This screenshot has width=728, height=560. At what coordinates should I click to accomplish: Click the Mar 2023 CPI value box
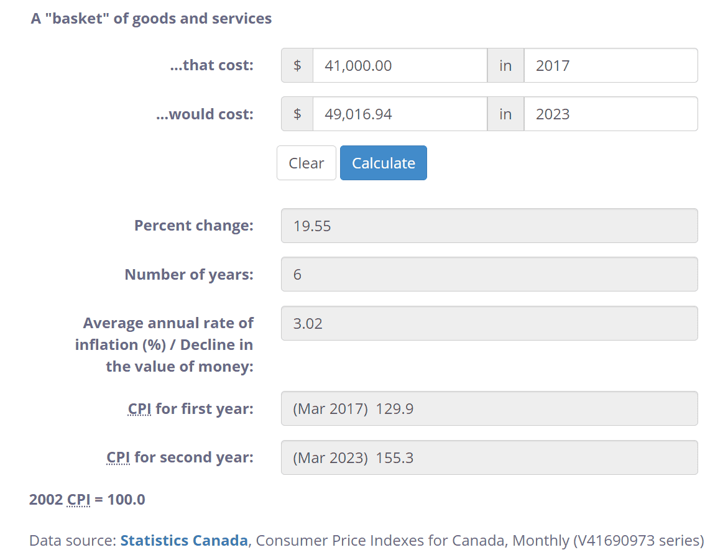coord(489,457)
